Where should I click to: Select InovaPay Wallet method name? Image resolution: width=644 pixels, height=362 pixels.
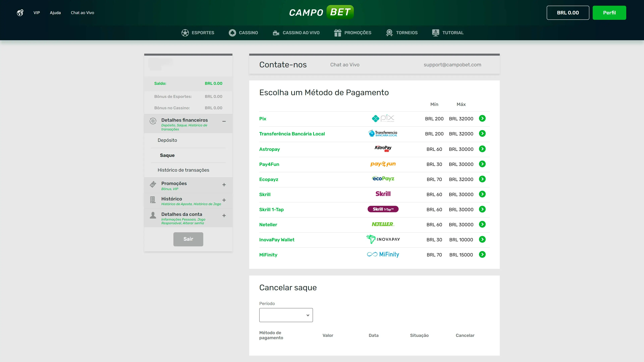click(277, 240)
